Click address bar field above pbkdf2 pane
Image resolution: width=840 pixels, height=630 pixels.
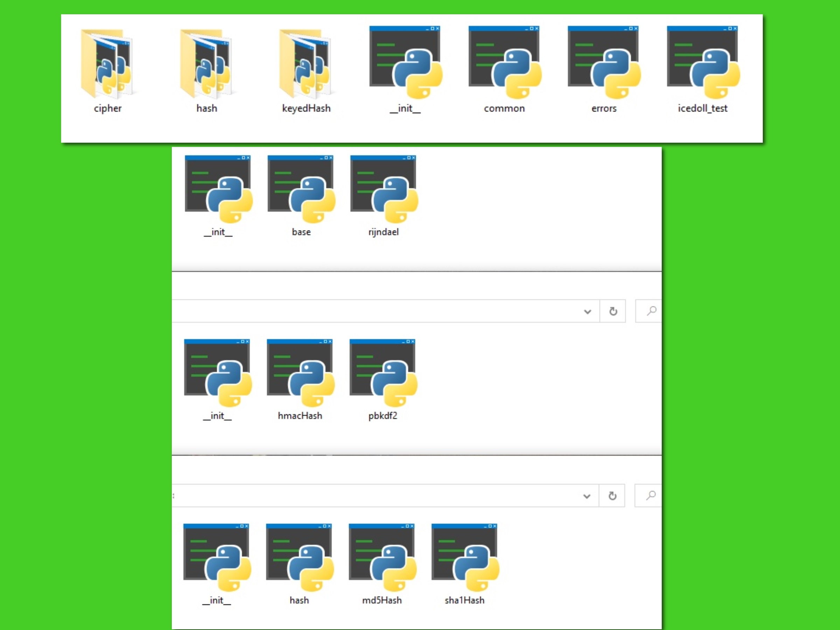point(385,311)
